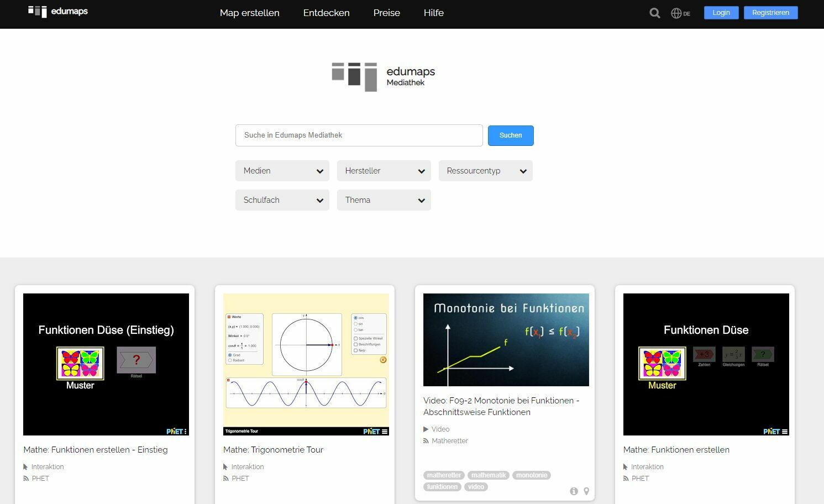The height and width of the screenshot is (504, 824).
Task: Click the location pin icon on Monotonie card
Action: coord(586,491)
